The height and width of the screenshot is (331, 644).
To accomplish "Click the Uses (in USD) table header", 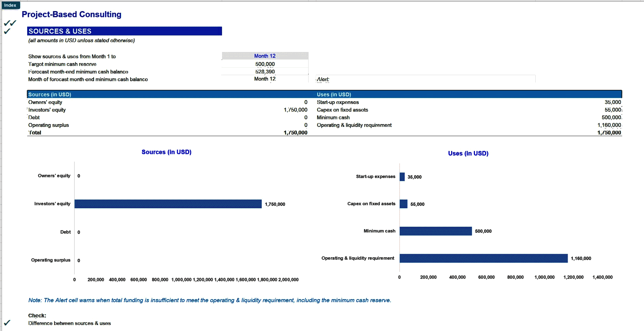I will [334, 94].
